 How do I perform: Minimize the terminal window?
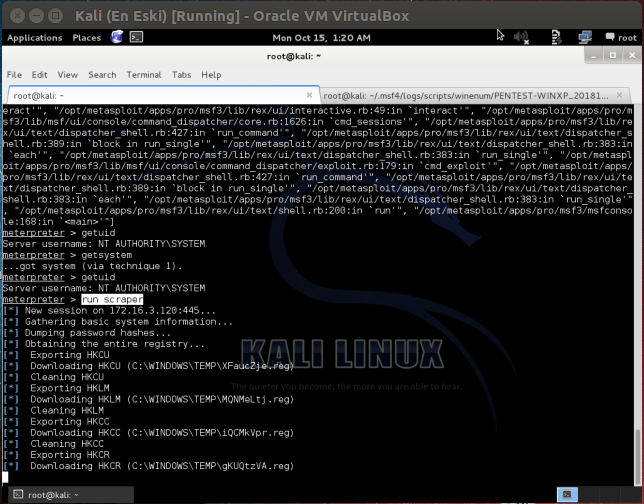point(593,55)
